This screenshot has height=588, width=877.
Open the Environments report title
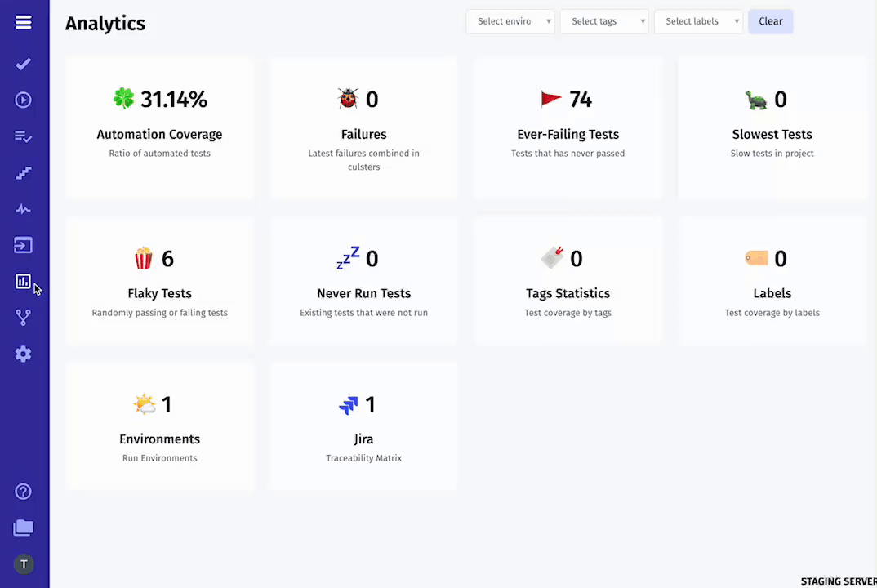pos(159,439)
